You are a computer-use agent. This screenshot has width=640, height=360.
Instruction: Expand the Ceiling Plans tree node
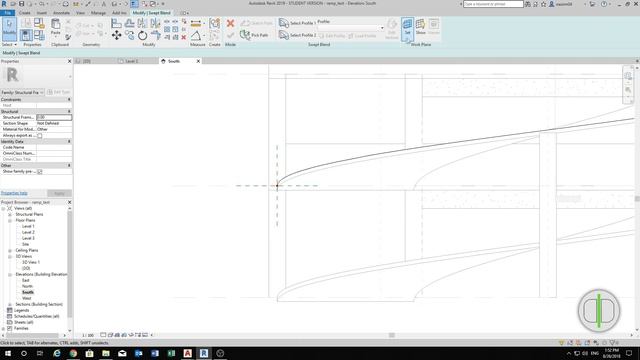click(x=10, y=250)
